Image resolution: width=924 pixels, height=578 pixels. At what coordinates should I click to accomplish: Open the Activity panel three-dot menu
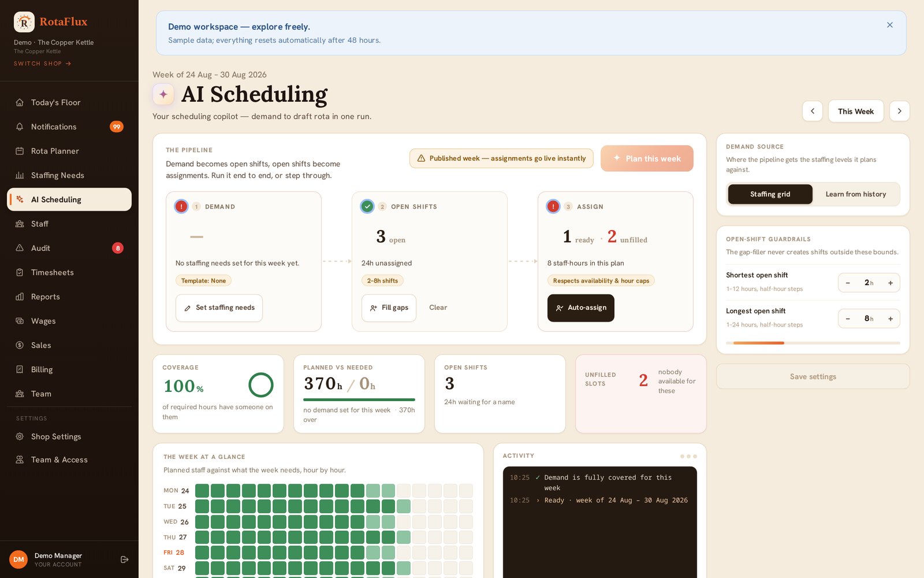coord(688,456)
